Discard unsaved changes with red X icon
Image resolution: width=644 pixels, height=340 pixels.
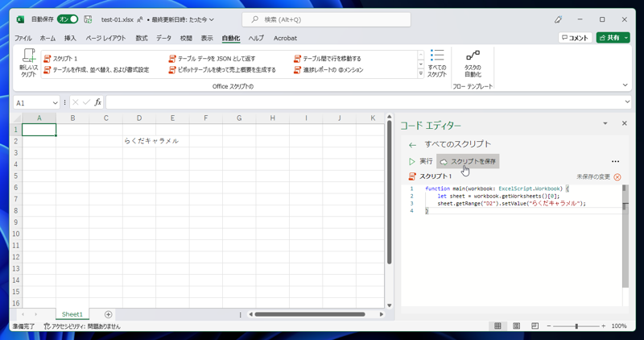click(x=617, y=177)
